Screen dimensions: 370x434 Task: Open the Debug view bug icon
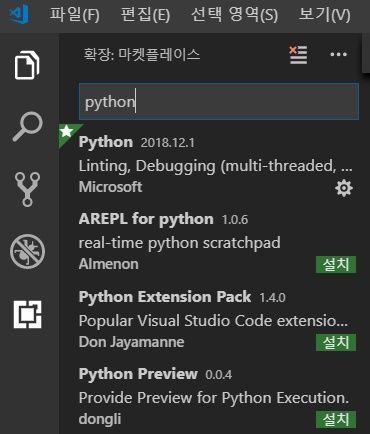27,252
